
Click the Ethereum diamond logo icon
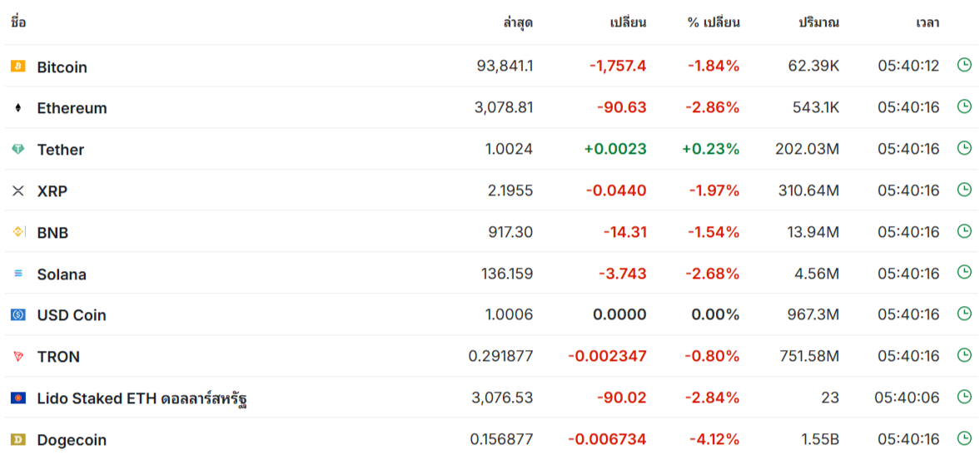[x=17, y=108]
